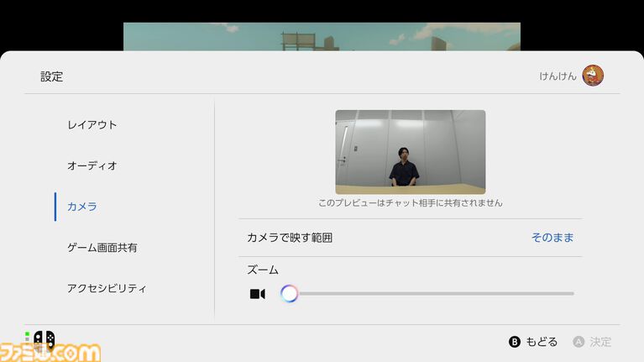Screen dimensions: 644x362
Task: Click the preview not-shared notice text
Action: pos(411,203)
